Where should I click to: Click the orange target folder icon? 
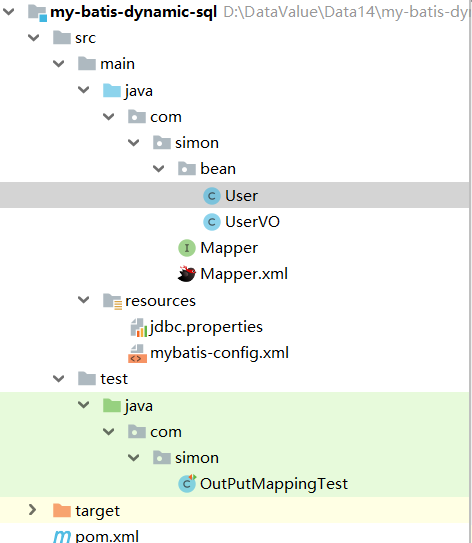[x=62, y=510]
